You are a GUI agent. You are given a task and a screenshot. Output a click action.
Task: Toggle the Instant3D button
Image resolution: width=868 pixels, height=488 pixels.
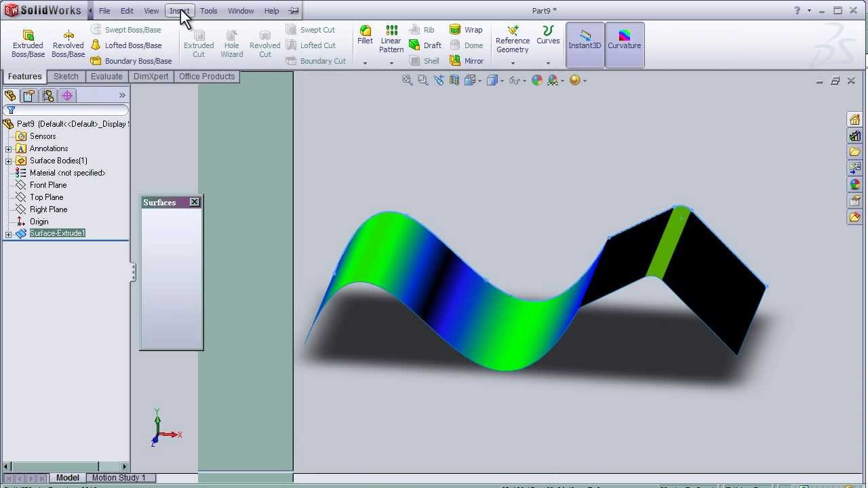pos(585,45)
